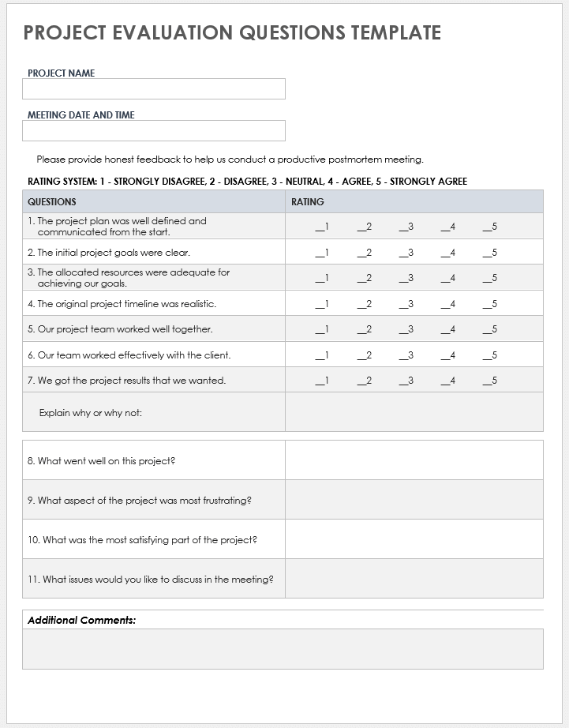Image resolution: width=569 pixels, height=728 pixels.
Task: Click the Project Name input field
Action: [x=154, y=89]
